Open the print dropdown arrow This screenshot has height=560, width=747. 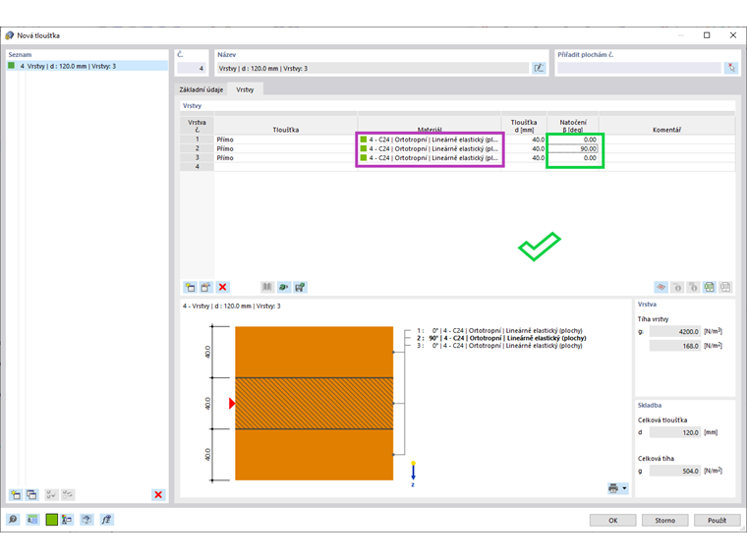point(624,488)
